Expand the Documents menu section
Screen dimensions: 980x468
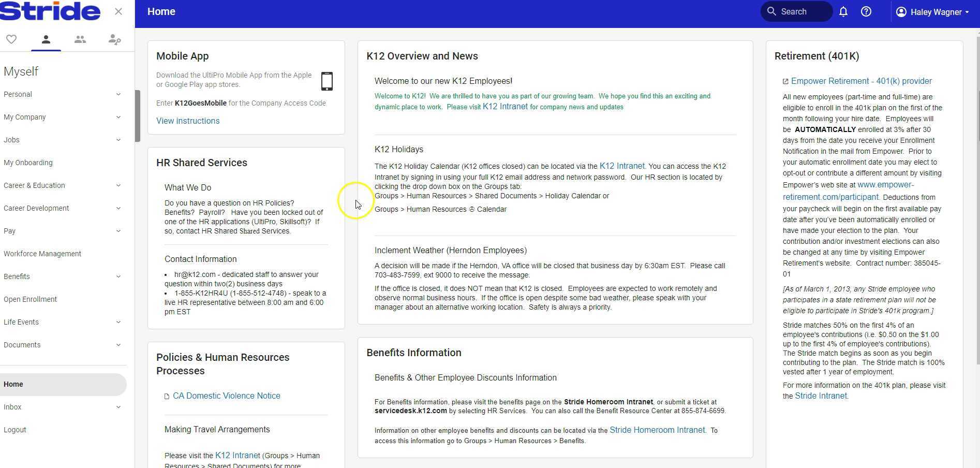click(62, 345)
